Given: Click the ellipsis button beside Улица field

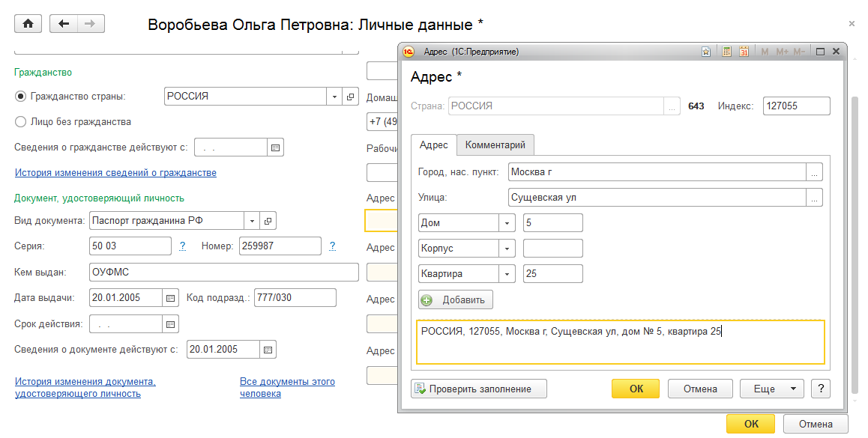Looking at the screenshot, I should 815,198.
